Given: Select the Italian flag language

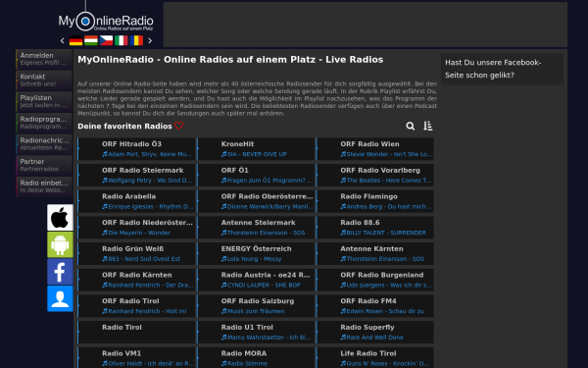Looking at the screenshot, I should coord(122,40).
